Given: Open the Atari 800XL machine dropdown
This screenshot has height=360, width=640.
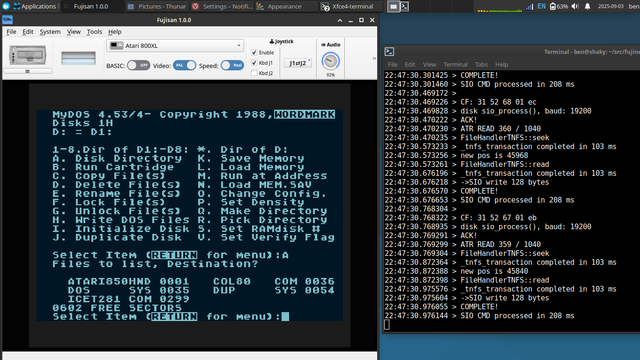Looking at the screenshot, I should coord(175,45).
